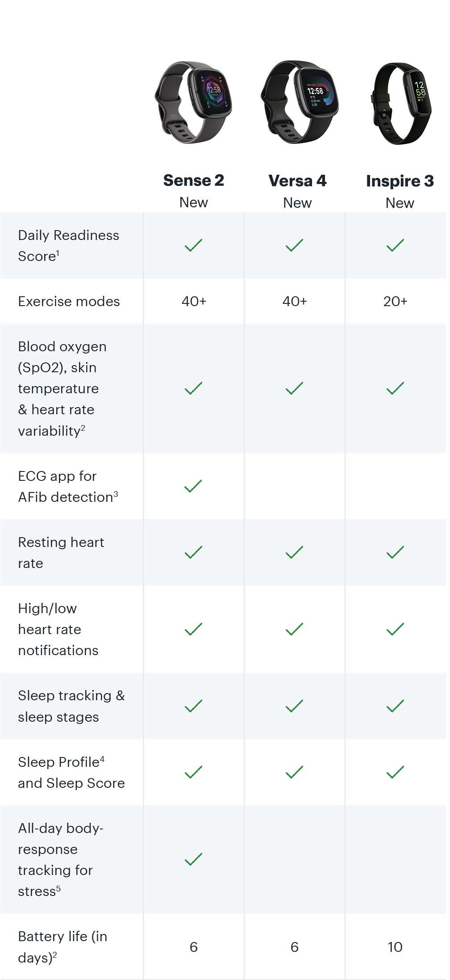Click Sense 2 stress tracking checkmark
This screenshot has width=450, height=980.
pos(193,859)
